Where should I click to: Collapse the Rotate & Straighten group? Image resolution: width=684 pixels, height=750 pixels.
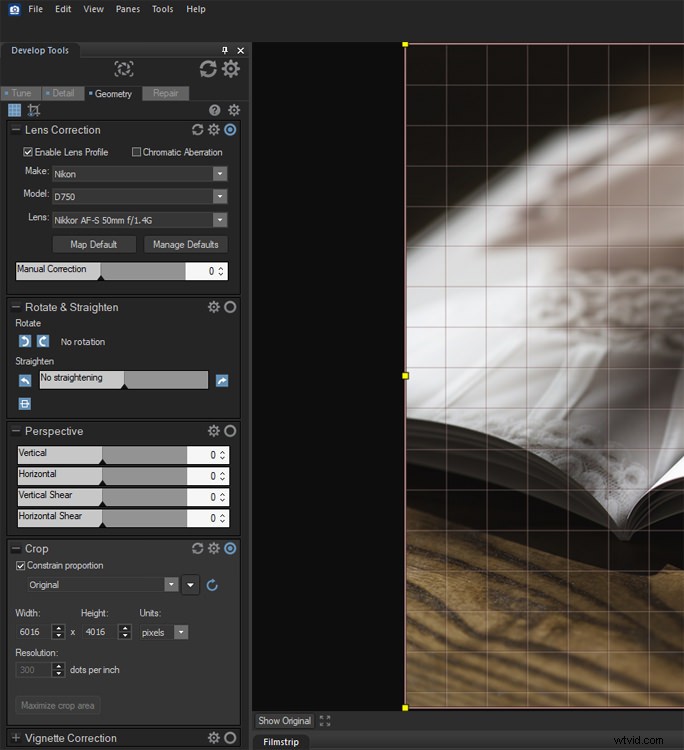[x=16, y=307]
